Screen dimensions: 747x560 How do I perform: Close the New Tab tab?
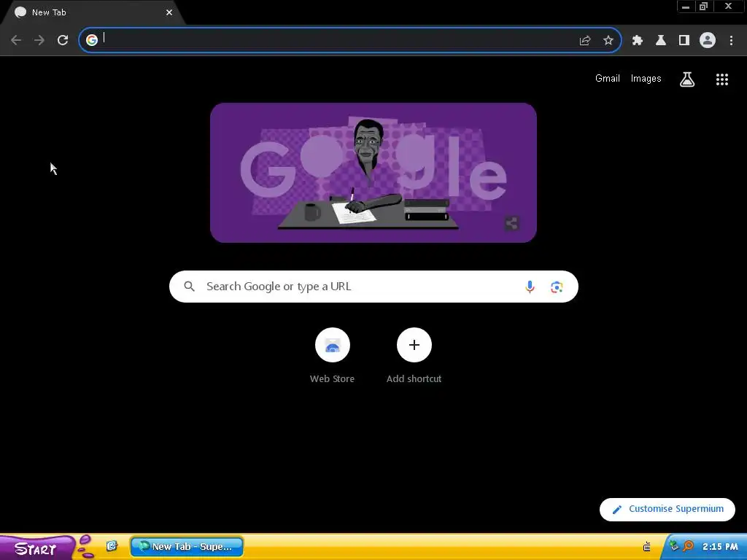tap(169, 12)
